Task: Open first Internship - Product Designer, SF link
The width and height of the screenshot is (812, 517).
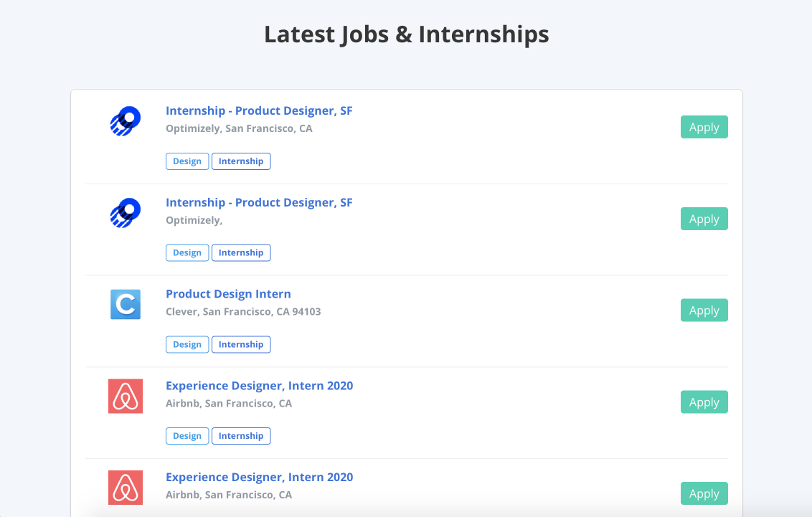Action: coord(259,110)
